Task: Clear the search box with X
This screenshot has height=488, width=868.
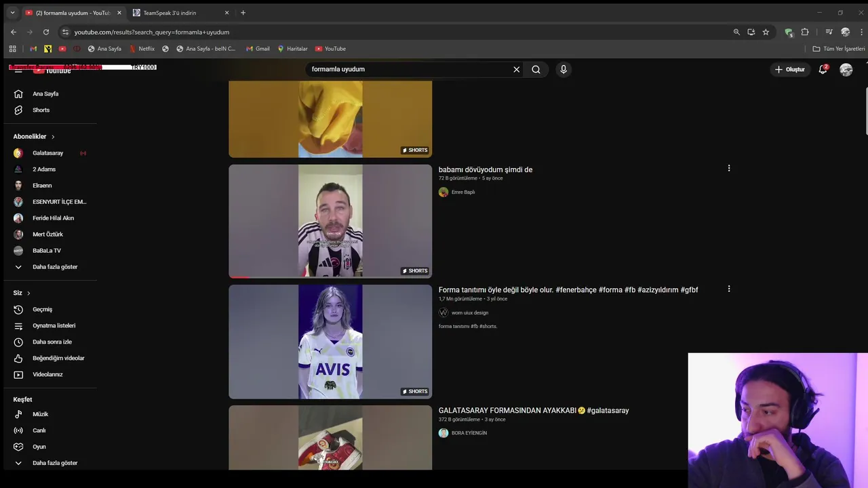Action: click(x=516, y=69)
